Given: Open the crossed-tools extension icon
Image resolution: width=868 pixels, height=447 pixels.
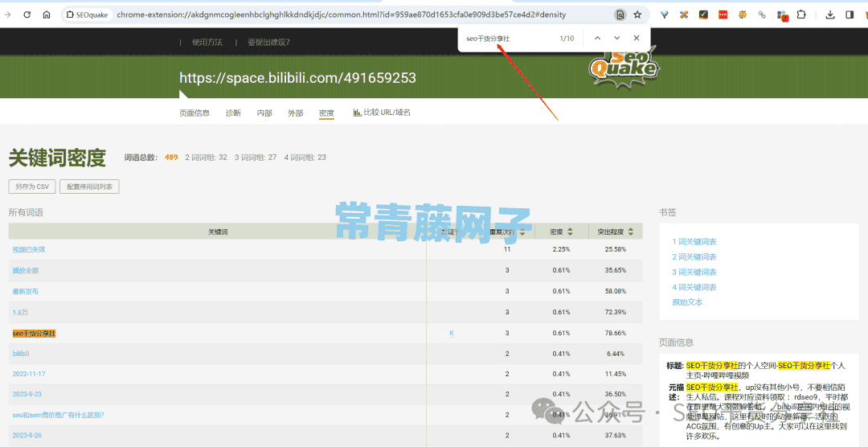Looking at the screenshot, I should click(684, 15).
